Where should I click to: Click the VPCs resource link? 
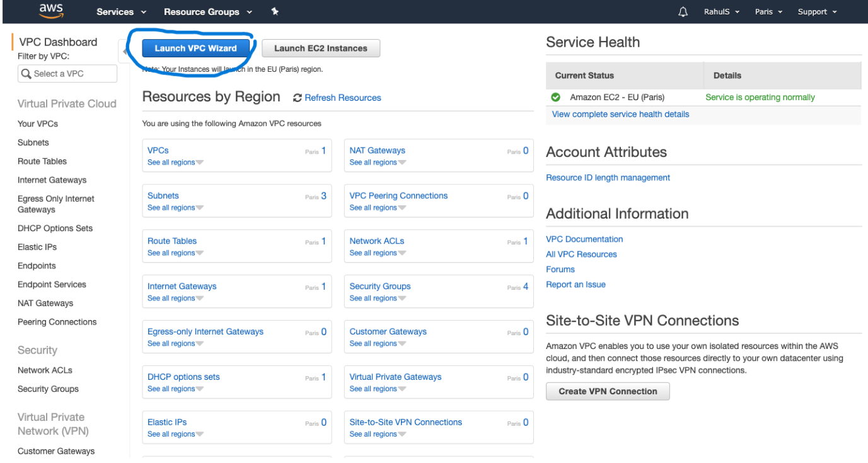[158, 151]
